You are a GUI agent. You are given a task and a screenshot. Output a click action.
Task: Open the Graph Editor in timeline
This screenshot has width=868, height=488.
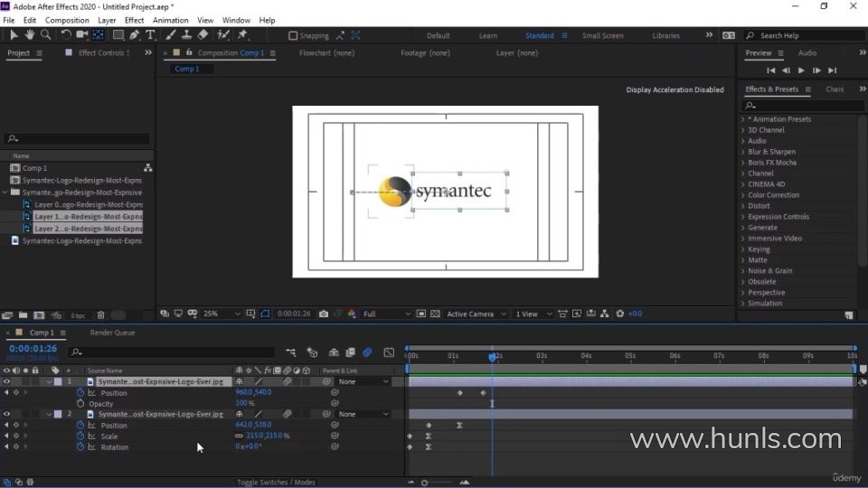pos(389,352)
